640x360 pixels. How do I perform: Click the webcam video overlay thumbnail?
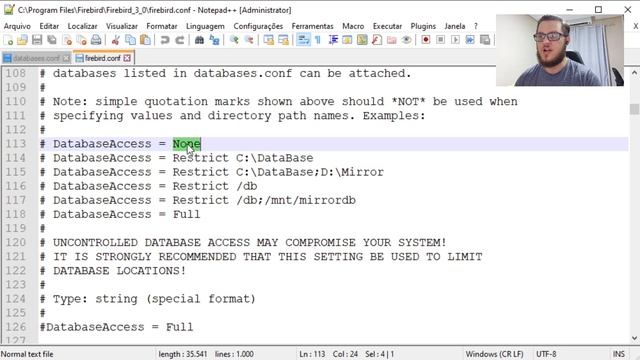click(x=560, y=50)
